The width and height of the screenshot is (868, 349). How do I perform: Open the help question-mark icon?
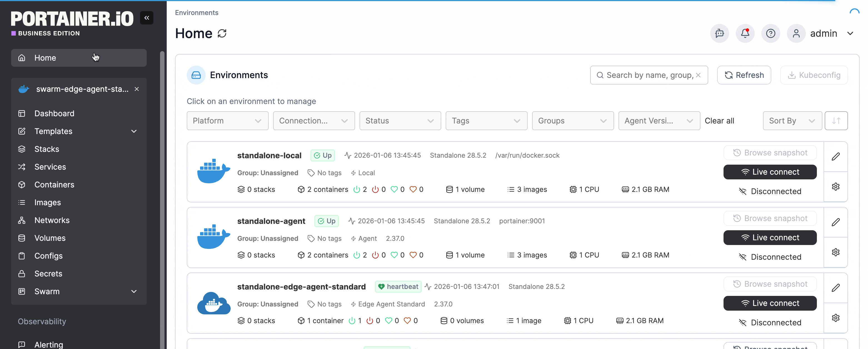point(770,33)
